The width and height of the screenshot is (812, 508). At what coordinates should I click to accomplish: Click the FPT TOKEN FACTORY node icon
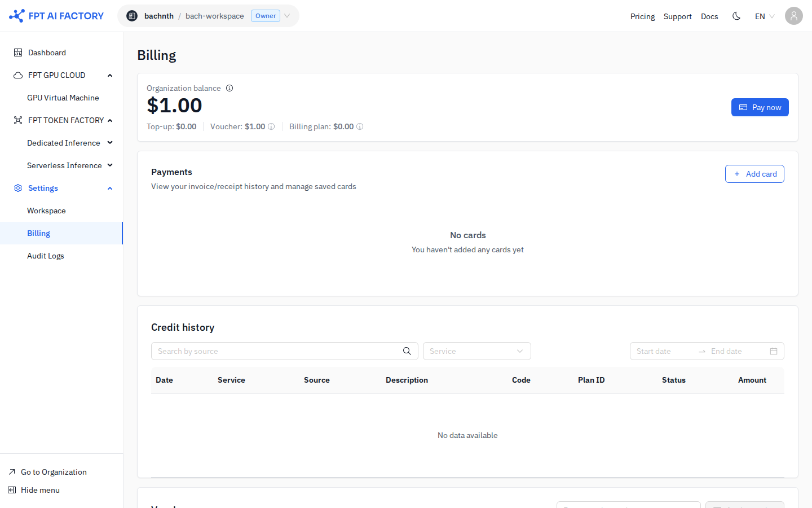[18, 120]
